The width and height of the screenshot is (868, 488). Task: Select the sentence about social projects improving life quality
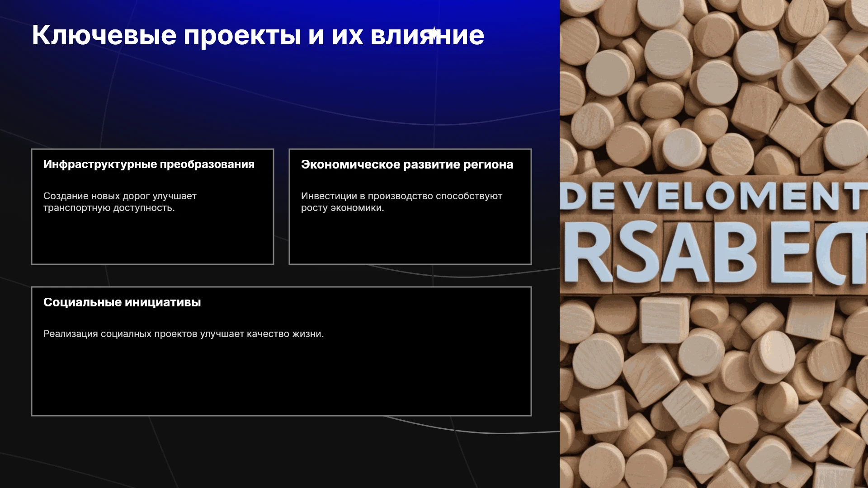click(x=184, y=334)
